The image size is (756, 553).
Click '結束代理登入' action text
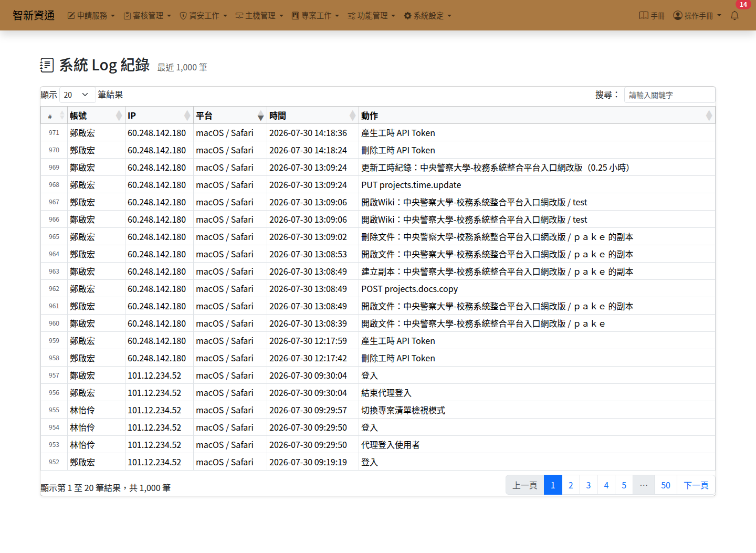pos(386,393)
